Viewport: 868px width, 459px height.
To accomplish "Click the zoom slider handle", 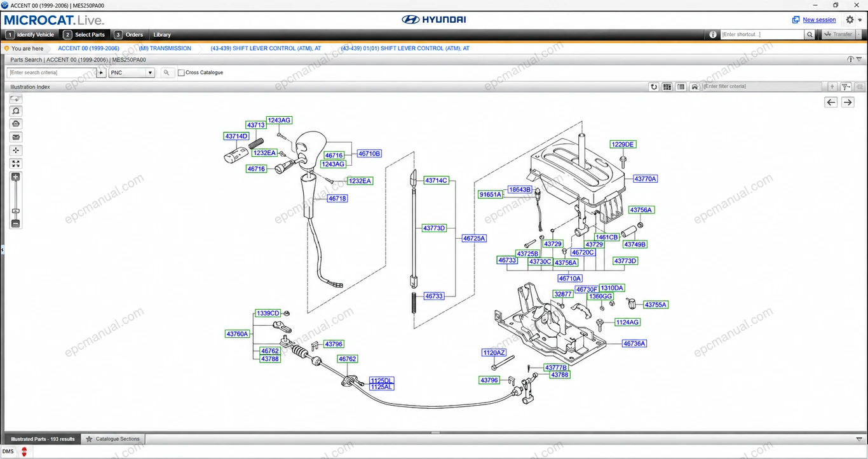I will click(x=16, y=211).
